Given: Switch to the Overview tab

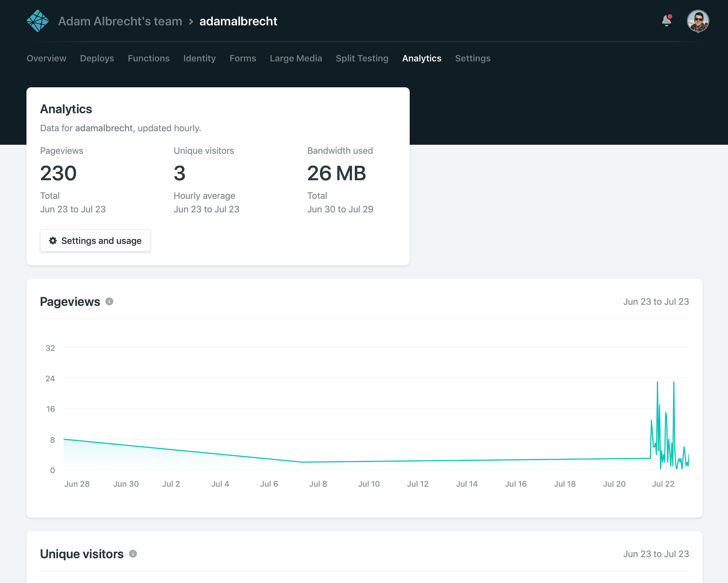Looking at the screenshot, I should tap(46, 58).
